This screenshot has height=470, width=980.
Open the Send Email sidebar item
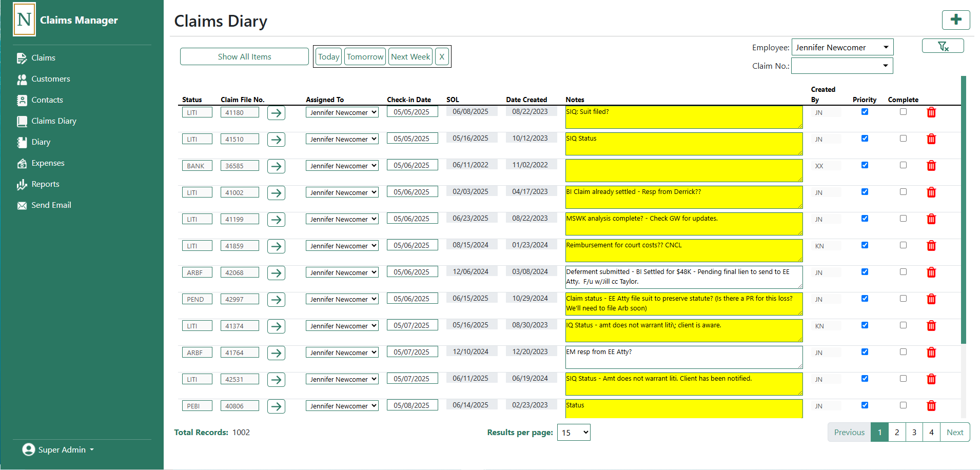(51, 205)
